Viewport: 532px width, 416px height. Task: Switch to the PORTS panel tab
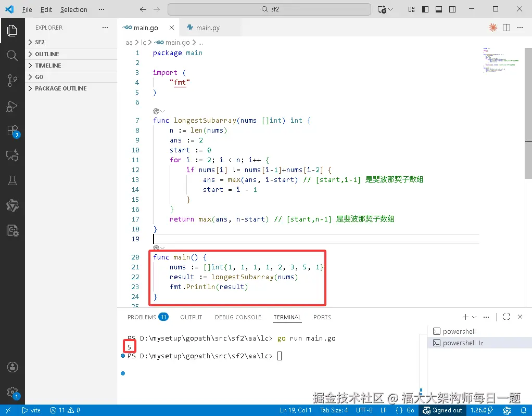[322, 317]
